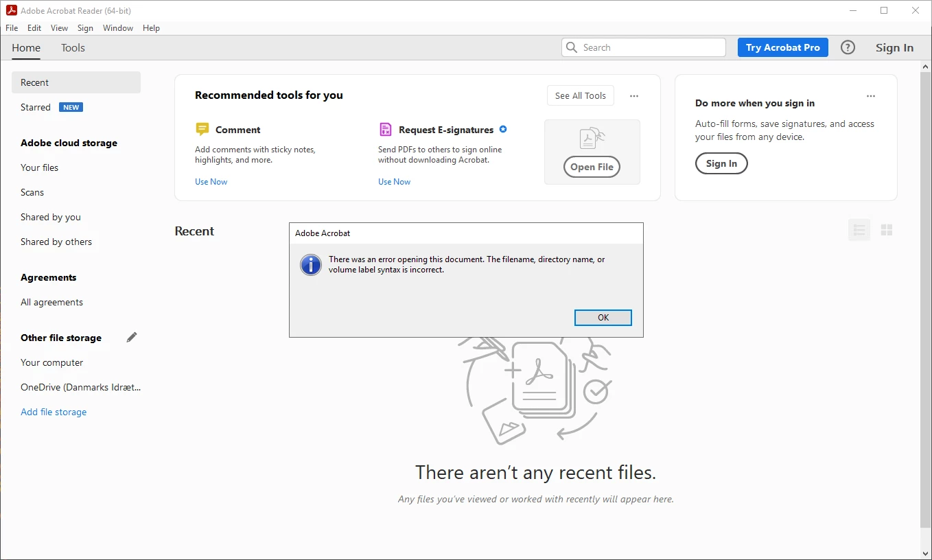Switch Recent files to grid view

click(x=887, y=230)
